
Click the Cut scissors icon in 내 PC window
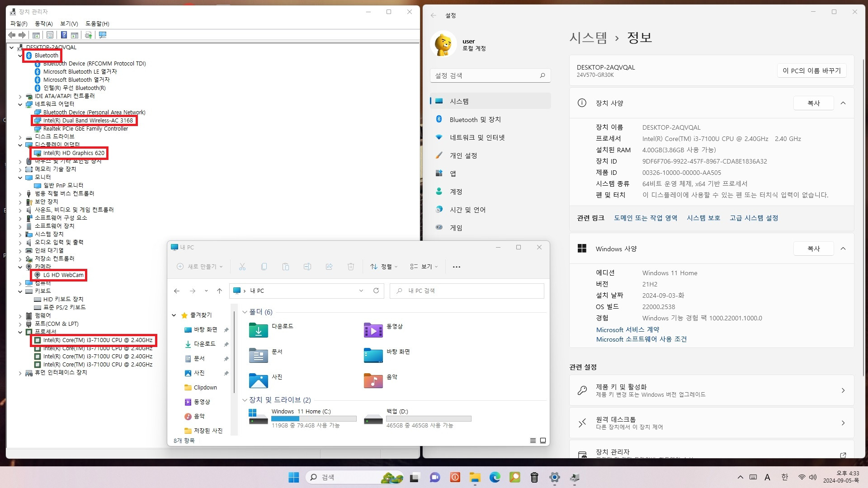click(x=242, y=267)
